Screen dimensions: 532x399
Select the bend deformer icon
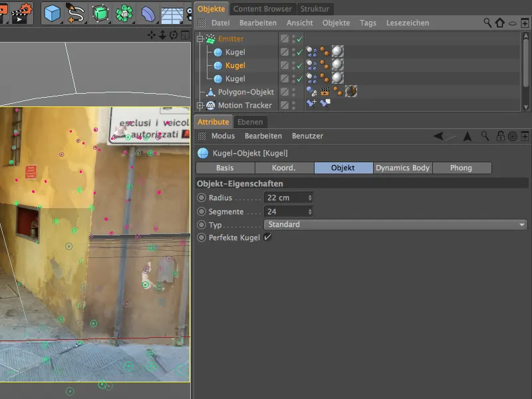(x=149, y=13)
